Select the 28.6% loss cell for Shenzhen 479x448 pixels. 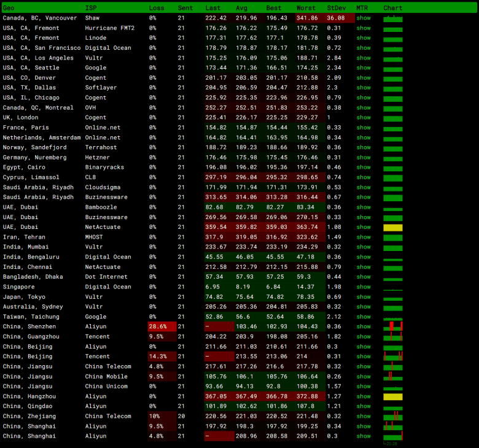[x=162, y=326]
